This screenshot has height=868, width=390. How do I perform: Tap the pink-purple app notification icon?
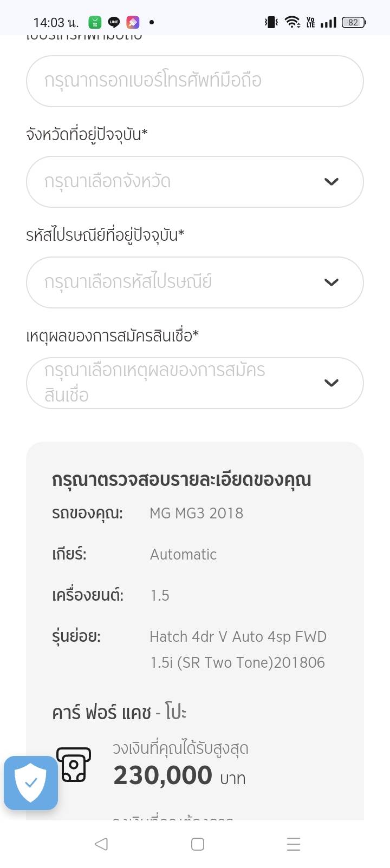point(133,22)
